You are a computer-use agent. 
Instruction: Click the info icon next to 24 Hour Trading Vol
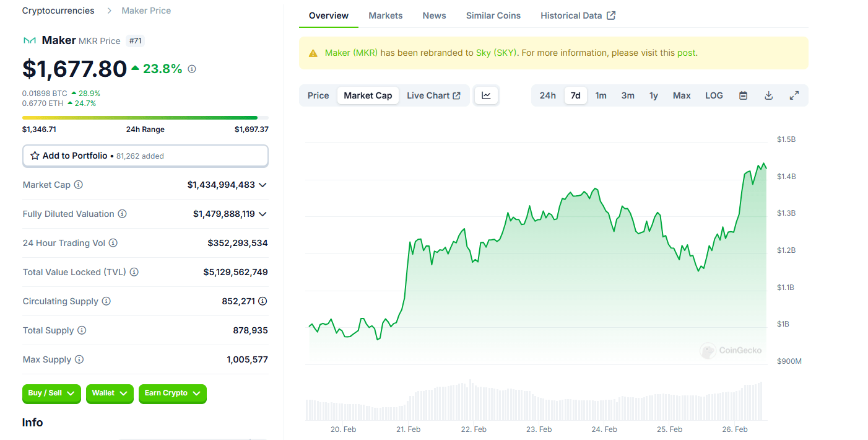pyautogui.click(x=113, y=243)
